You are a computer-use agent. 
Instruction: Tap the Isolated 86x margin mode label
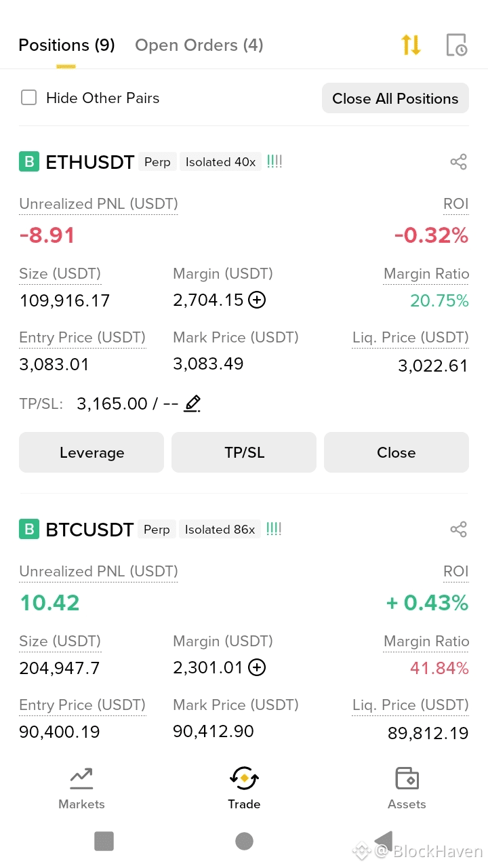tap(220, 530)
